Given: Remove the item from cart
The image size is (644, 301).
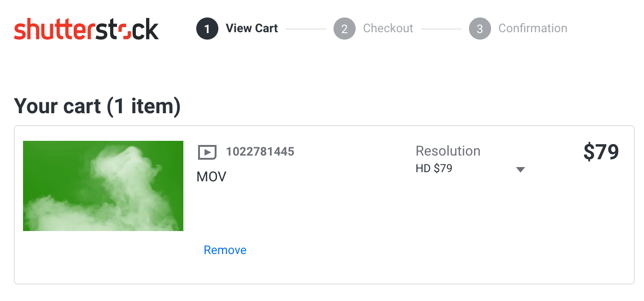Looking at the screenshot, I should pos(225,250).
